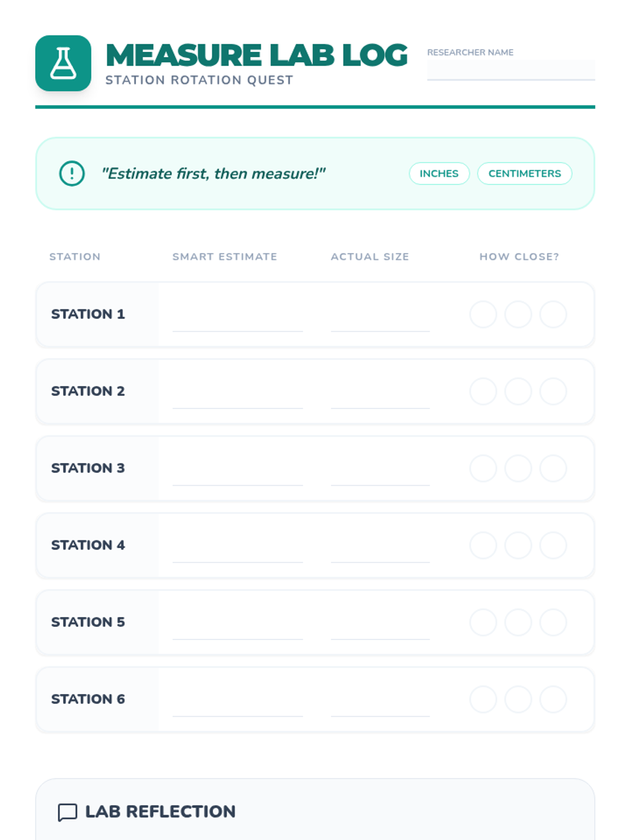The height and width of the screenshot is (840, 630).
Task: Mark second How Close circle for Station 5
Action: (518, 622)
